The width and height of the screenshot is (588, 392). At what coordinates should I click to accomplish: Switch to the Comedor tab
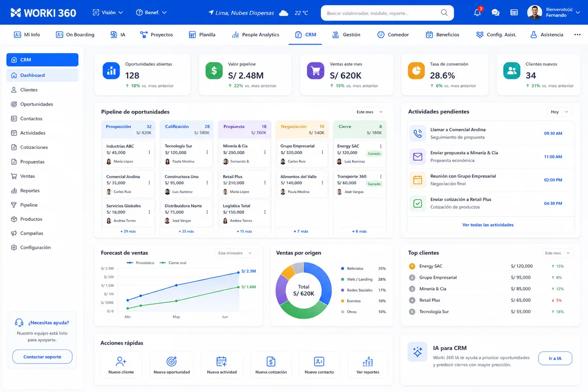point(393,35)
